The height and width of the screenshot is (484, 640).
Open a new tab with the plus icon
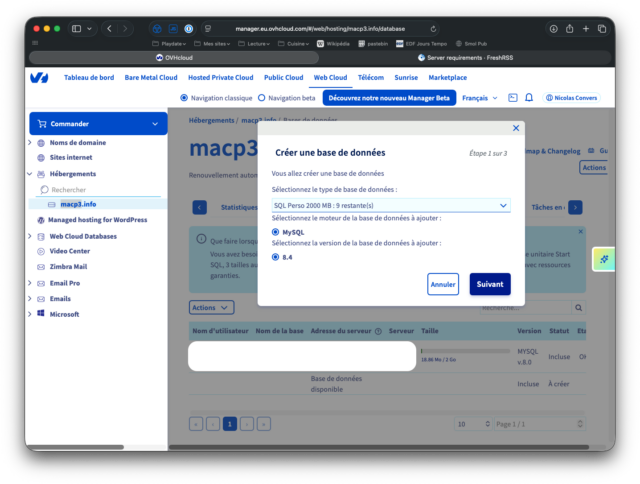[x=586, y=29]
